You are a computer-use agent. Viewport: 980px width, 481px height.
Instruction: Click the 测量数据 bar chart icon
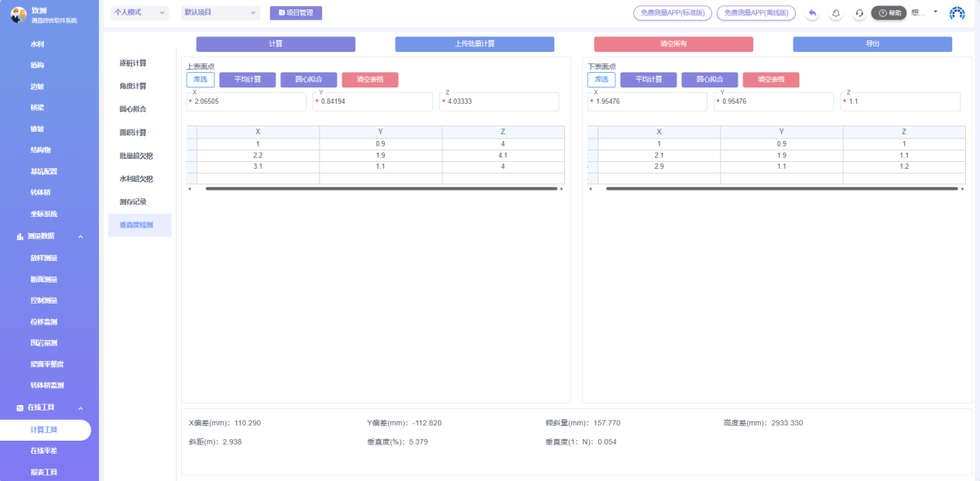19,236
